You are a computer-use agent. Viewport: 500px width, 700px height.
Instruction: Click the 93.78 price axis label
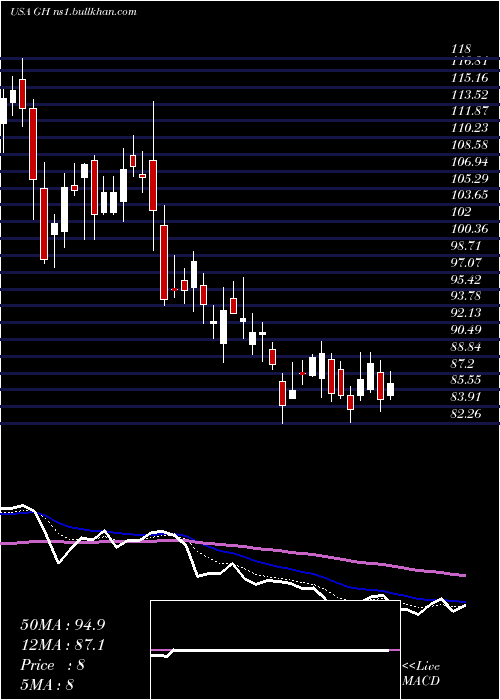coord(467,296)
